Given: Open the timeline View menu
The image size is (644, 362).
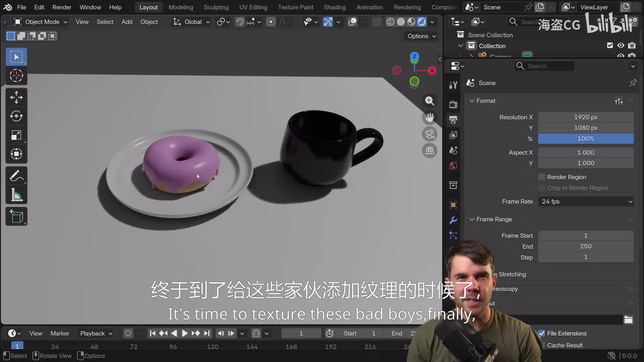Looking at the screenshot, I should [36, 333].
